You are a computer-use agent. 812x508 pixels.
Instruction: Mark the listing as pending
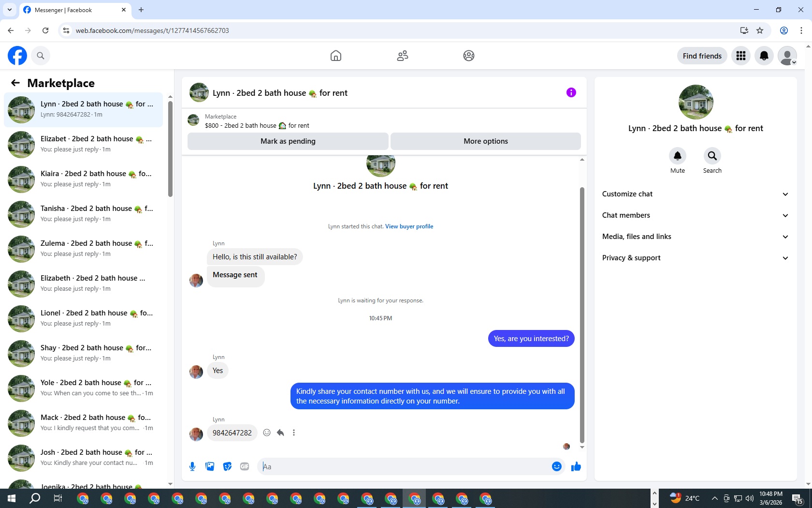pyautogui.click(x=288, y=141)
